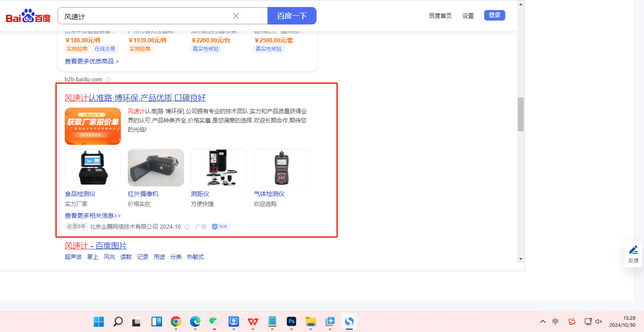Click the ￥180.00元/件 price
The width and height of the screenshot is (644, 332).
83,40
